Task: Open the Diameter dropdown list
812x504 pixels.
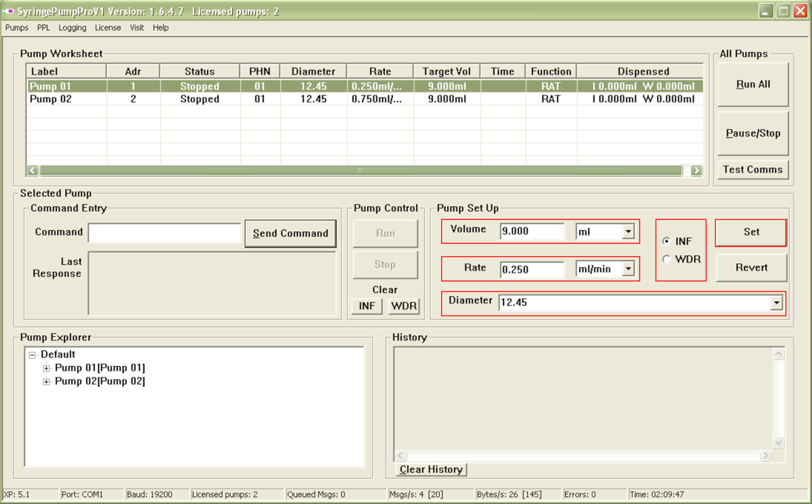Action: (x=776, y=303)
